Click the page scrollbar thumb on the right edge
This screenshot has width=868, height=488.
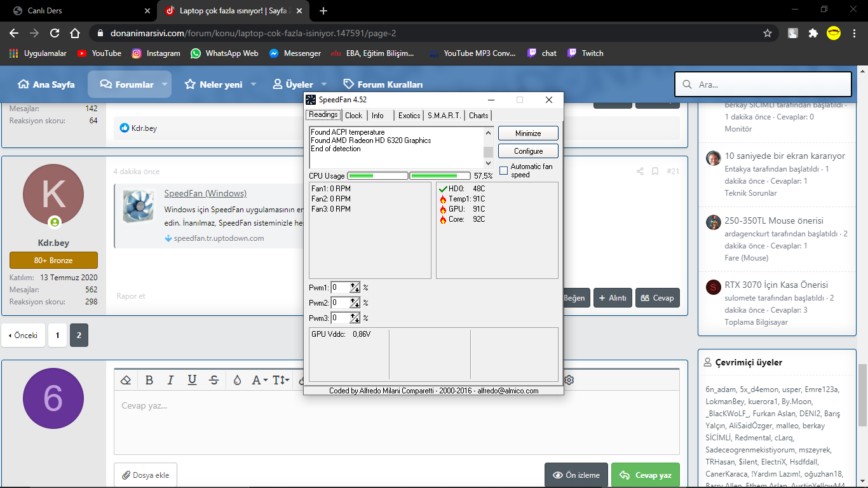click(862, 396)
